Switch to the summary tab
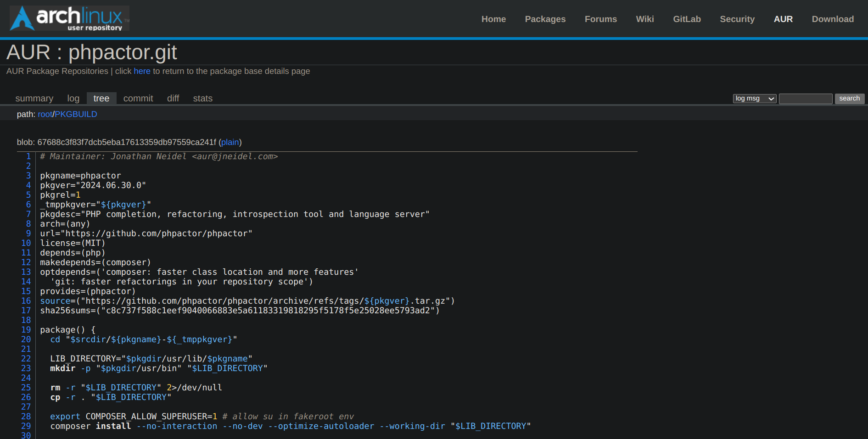Viewport: 868px width, 439px height. click(x=34, y=98)
